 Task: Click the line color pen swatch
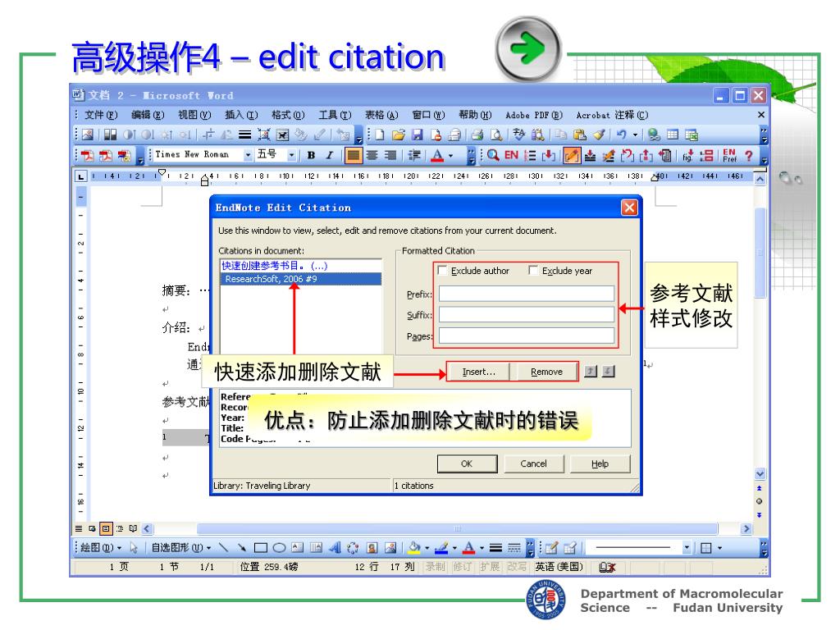pos(441,547)
